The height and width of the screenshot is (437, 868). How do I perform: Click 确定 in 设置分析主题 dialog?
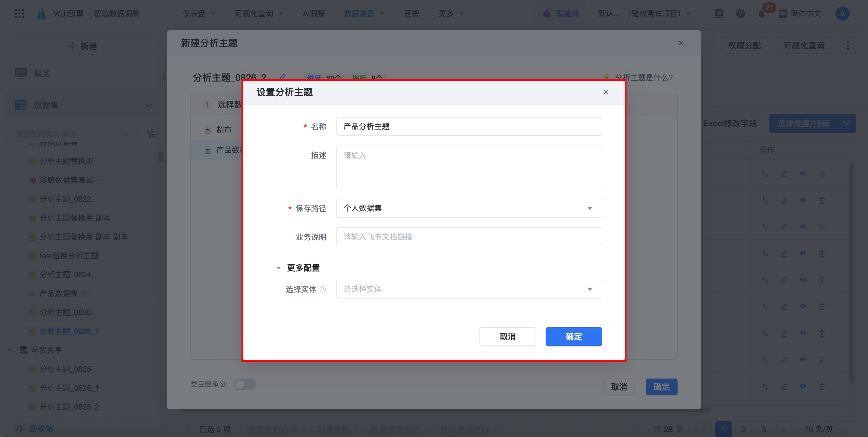click(573, 336)
